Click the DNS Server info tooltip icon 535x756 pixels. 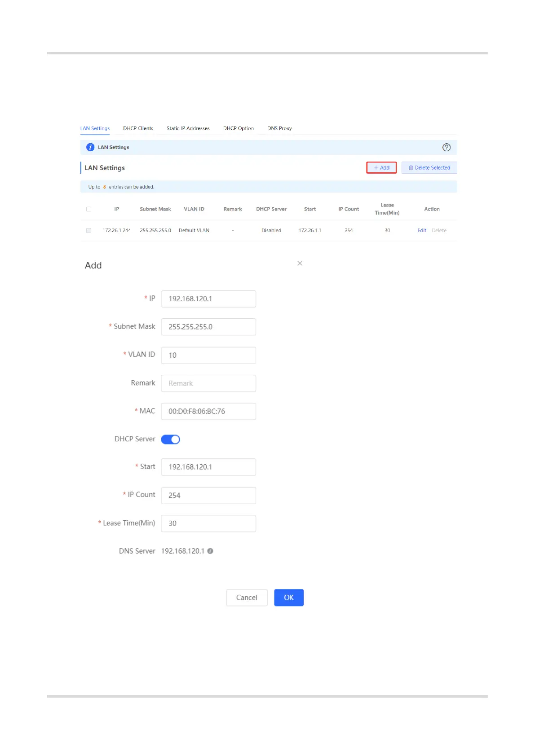pyautogui.click(x=210, y=551)
